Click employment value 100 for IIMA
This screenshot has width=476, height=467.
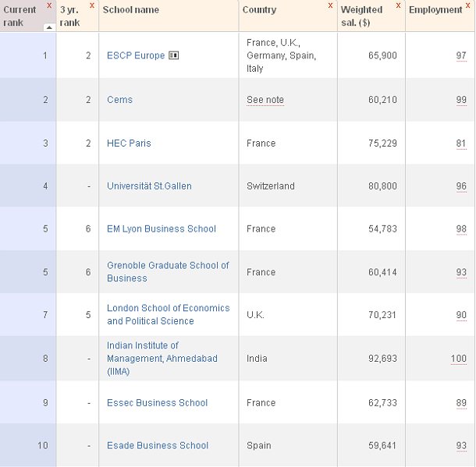coord(458,359)
